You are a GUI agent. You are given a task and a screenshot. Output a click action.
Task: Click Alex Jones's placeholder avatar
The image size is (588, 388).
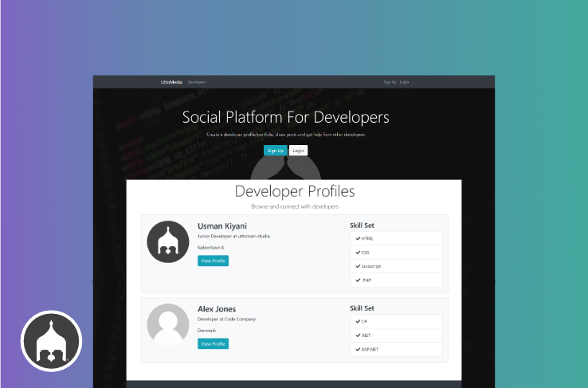coord(167,324)
